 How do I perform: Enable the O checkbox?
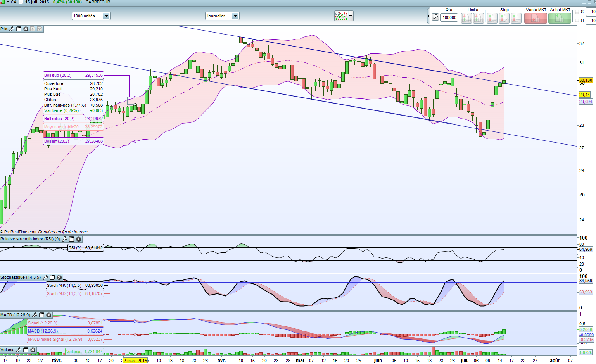pos(577,21)
